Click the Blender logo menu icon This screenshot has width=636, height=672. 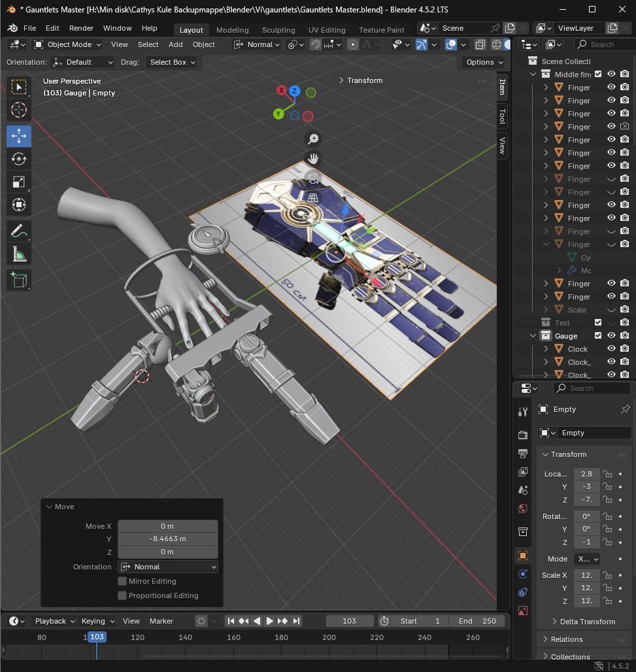pos(12,28)
